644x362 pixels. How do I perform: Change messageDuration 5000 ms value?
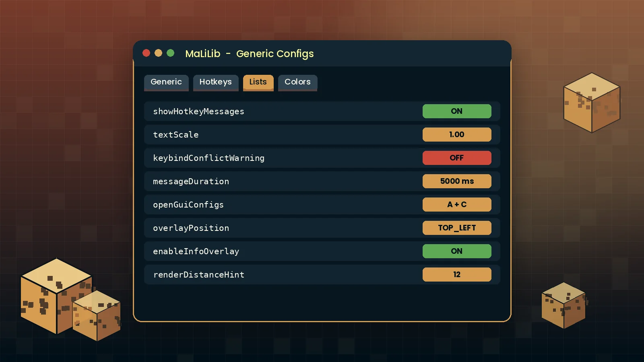[457, 181]
